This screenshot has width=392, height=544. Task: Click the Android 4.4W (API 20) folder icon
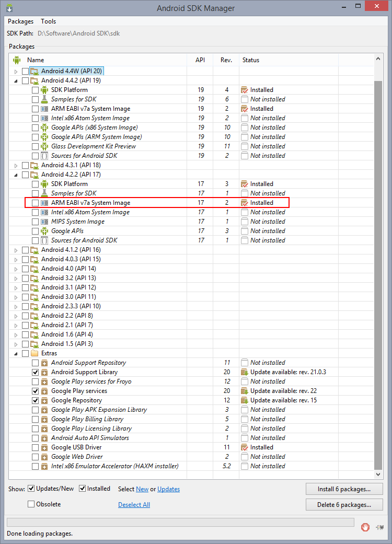click(x=34, y=71)
